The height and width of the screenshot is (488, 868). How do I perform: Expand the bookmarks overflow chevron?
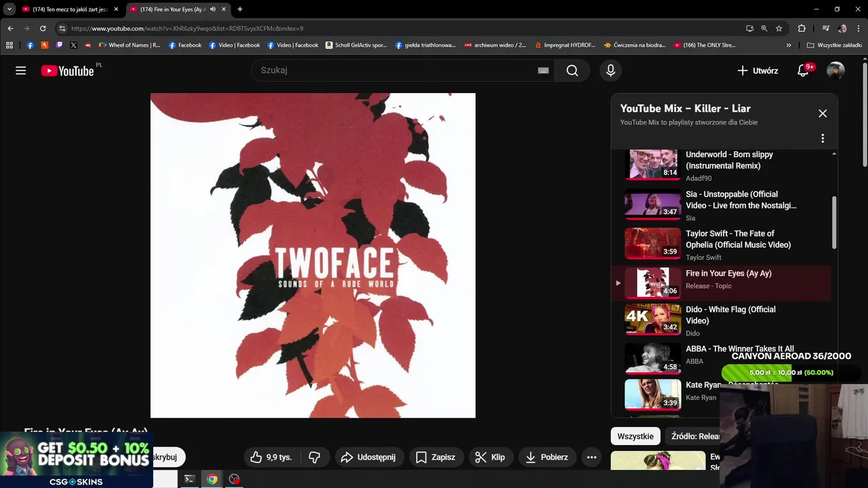tap(789, 45)
